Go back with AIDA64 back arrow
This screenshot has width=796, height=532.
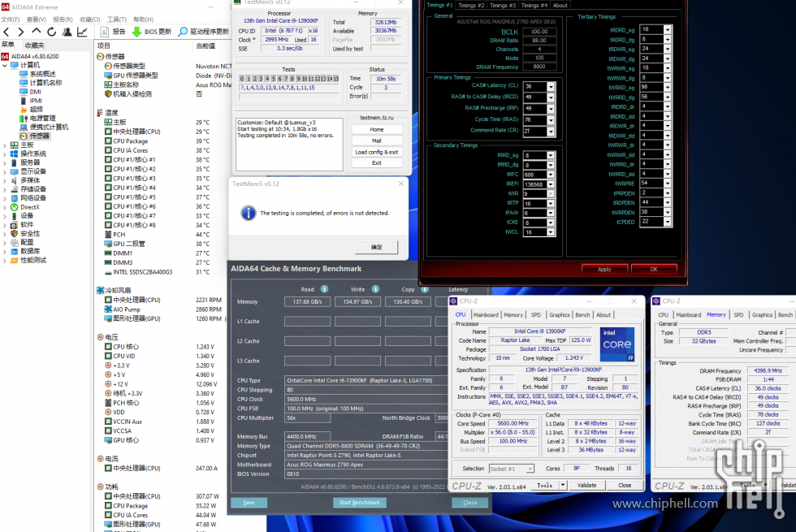[7, 32]
